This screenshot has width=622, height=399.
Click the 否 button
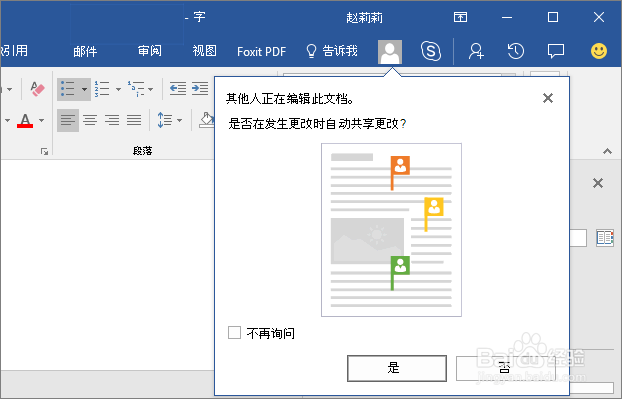505,368
